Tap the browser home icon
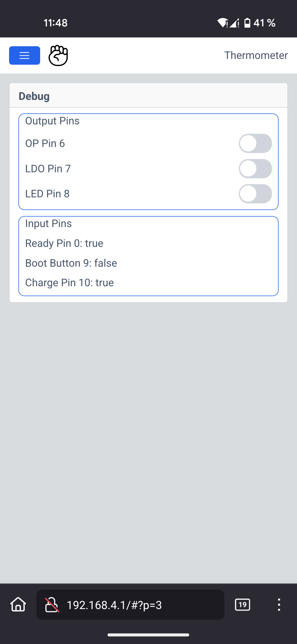The image size is (297, 644). pyautogui.click(x=18, y=605)
